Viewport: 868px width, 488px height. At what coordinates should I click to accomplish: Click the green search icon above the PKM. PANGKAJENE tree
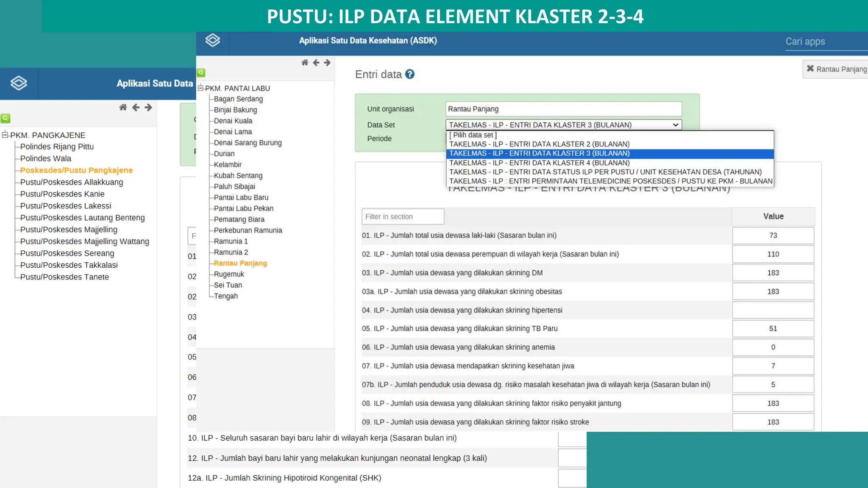tap(6, 118)
